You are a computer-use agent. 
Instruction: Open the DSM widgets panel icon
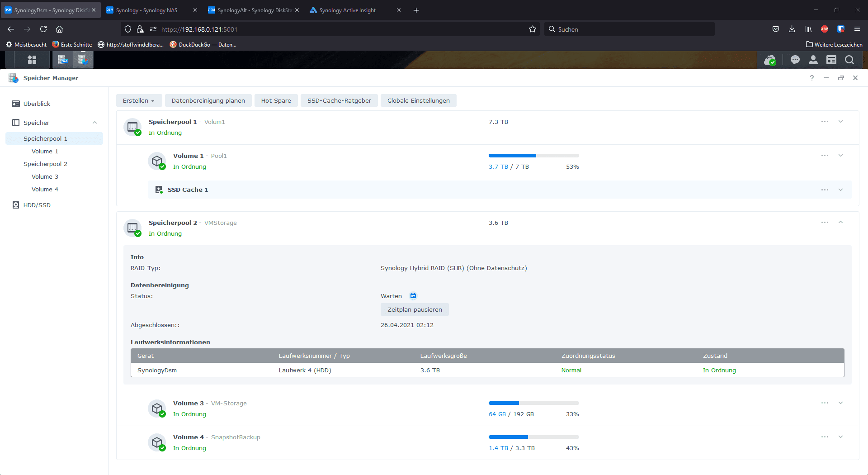831,60
